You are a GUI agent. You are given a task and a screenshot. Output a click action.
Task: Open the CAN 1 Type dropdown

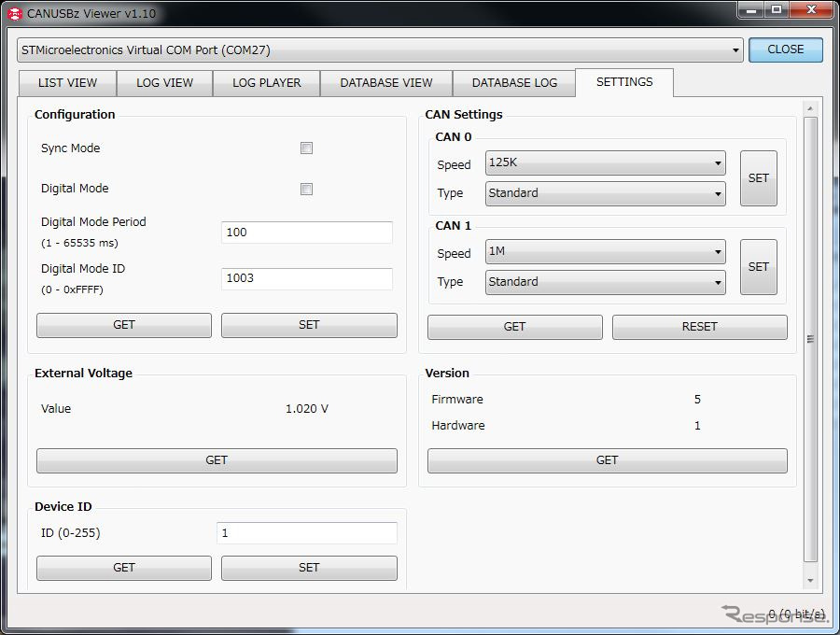(x=605, y=282)
